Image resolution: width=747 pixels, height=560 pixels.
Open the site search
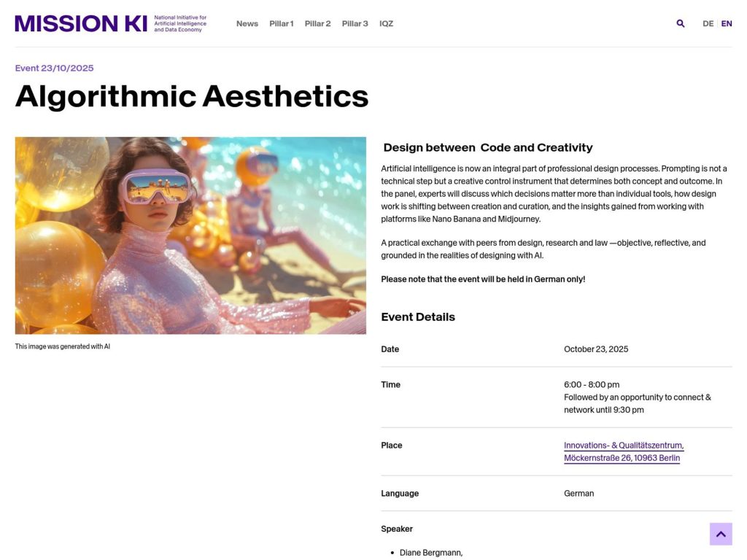(680, 23)
